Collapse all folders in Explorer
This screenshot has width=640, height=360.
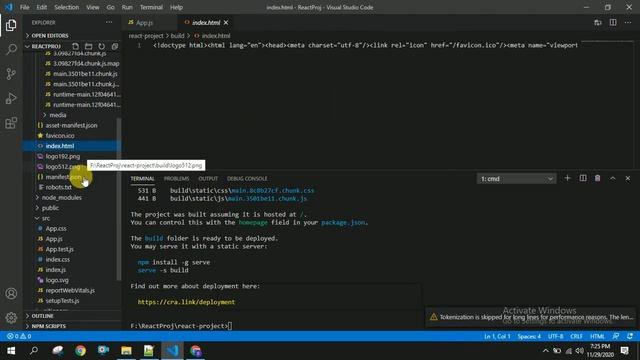(x=115, y=46)
